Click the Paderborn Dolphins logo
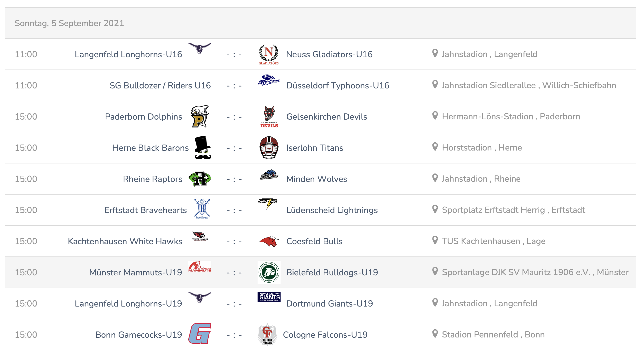644x348 pixels. 200,116
